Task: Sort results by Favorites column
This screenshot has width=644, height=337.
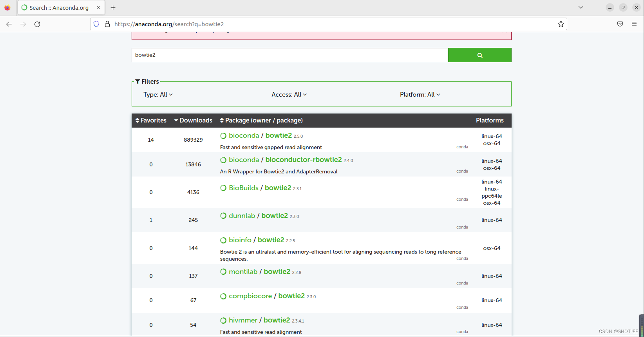Action: [x=151, y=121]
